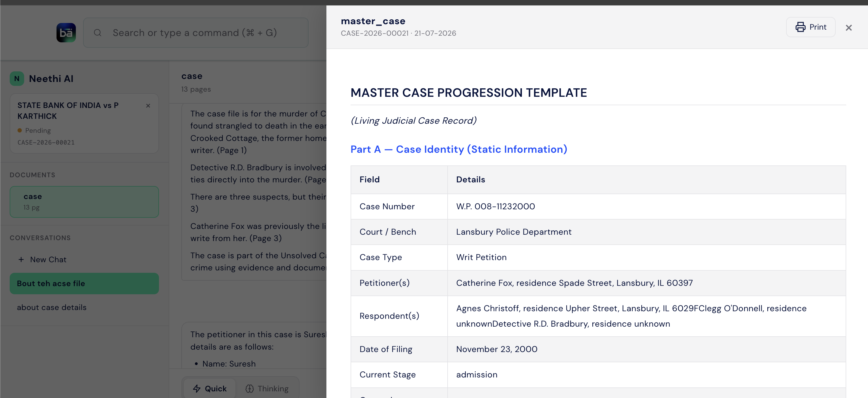Select the Thinking mode option
Screen dimensions: 868x398
coord(267,389)
